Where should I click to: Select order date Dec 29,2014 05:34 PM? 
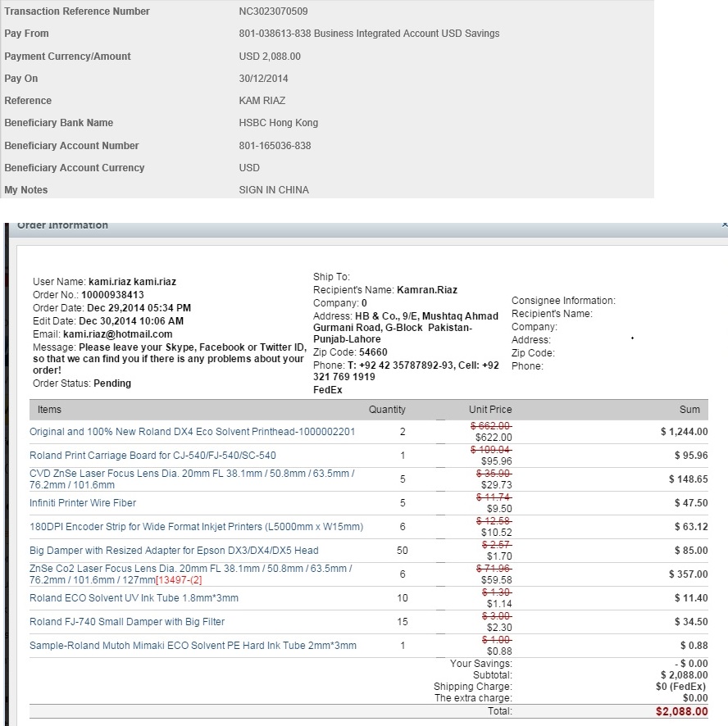tap(139, 308)
